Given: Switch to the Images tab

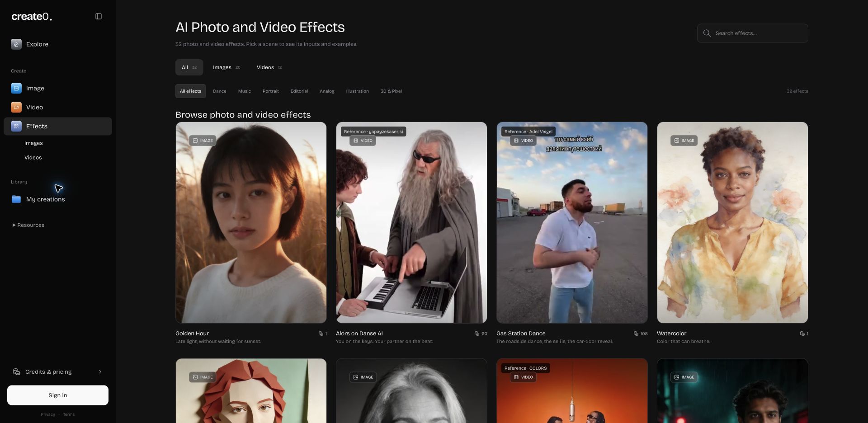Looking at the screenshot, I should [226, 67].
